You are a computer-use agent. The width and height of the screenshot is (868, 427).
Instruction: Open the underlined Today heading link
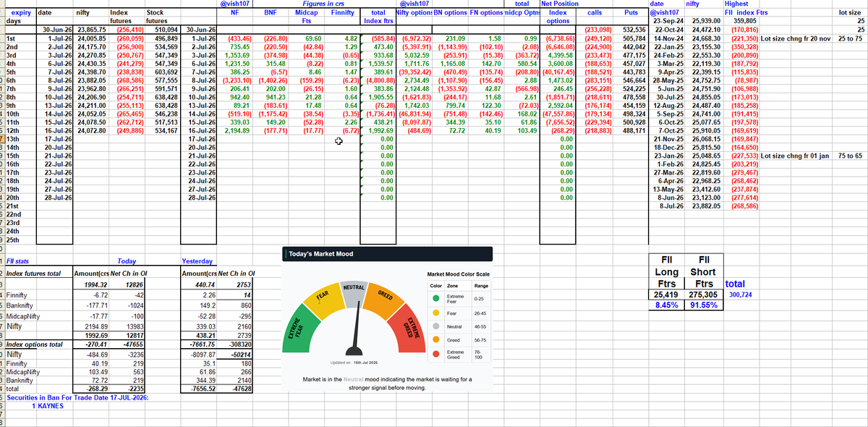click(126, 261)
